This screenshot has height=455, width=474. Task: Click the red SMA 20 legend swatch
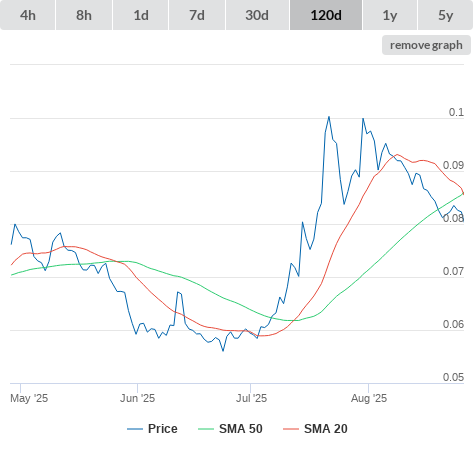click(291, 429)
